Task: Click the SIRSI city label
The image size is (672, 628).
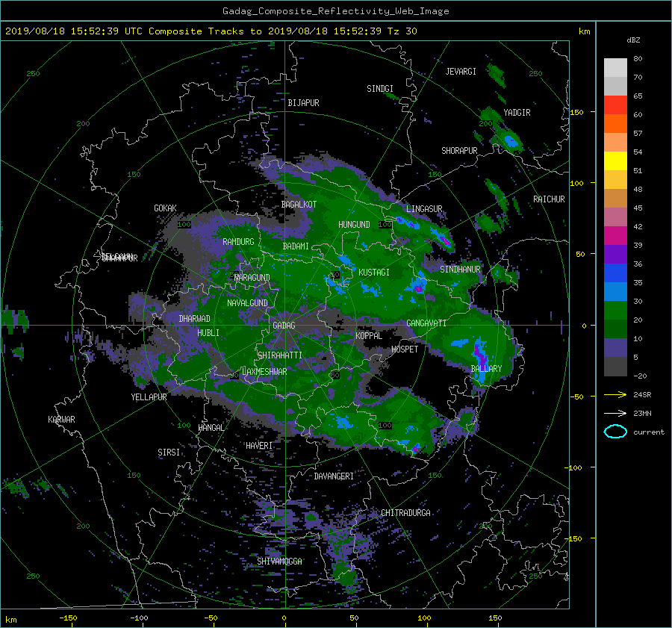Action: click(x=169, y=453)
